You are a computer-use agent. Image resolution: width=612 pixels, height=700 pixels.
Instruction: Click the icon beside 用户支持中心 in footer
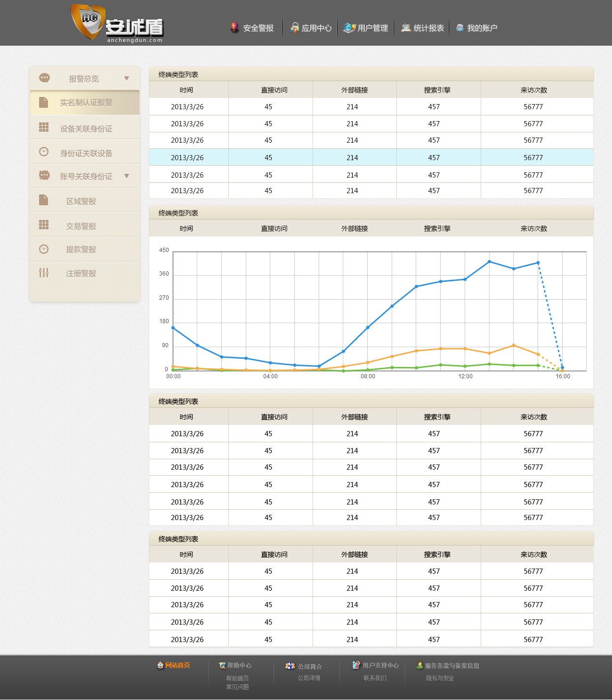coord(356,665)
